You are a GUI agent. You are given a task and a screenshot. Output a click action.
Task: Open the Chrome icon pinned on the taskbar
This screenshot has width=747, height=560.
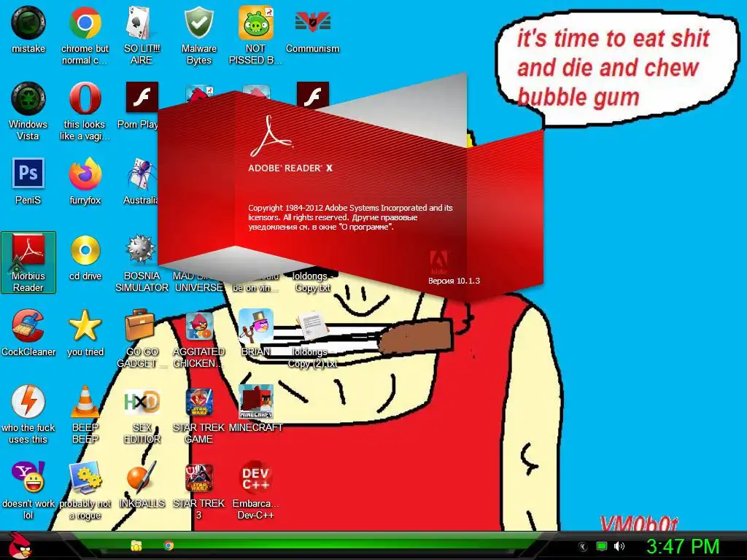(x=169, y=545)
